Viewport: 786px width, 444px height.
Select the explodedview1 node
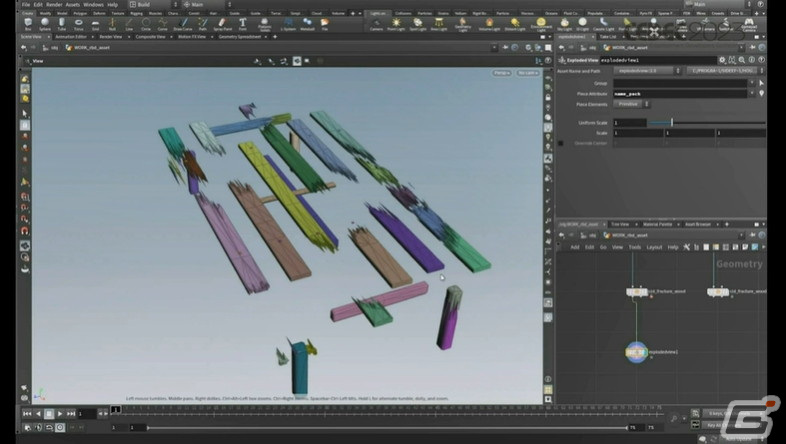[637, 352]
